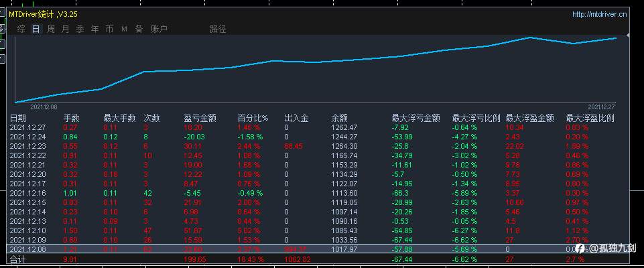Click the lots value 1.50

point(70,230)
